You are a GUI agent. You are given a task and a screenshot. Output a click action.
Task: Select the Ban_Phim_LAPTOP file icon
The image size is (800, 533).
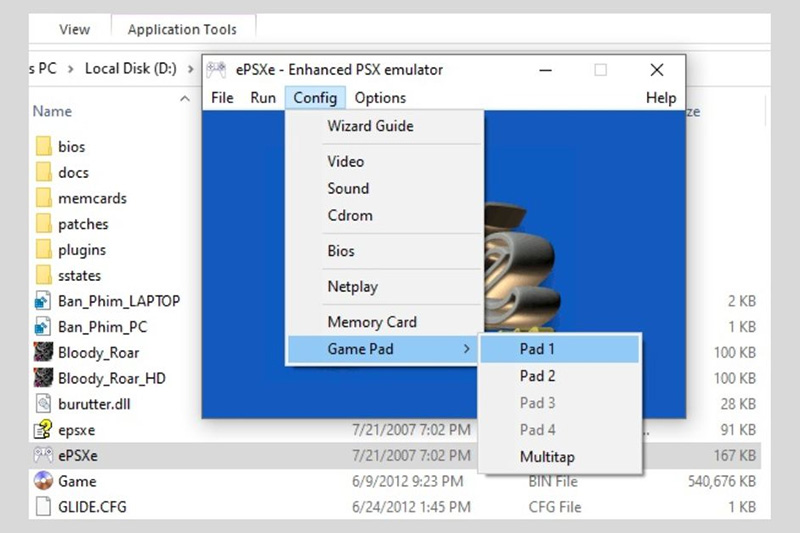43,301
